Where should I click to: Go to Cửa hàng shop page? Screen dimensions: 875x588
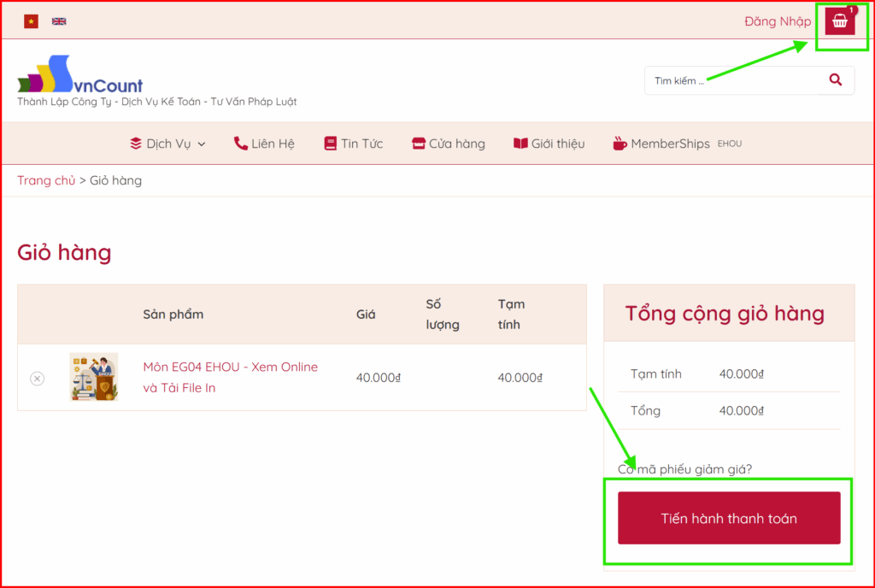(x=449, y=144)
